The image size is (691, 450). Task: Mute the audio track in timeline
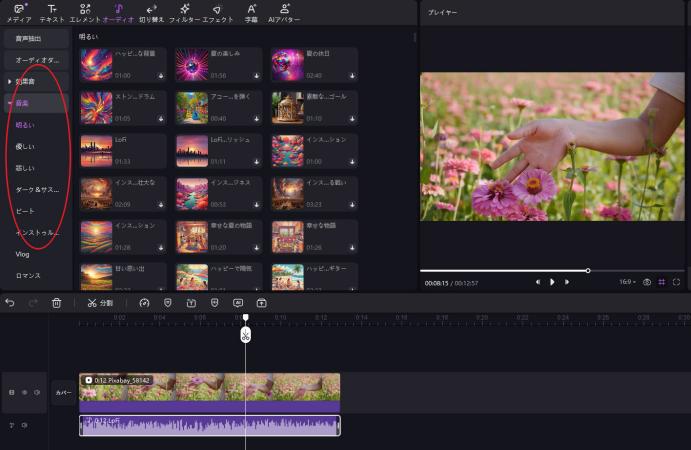(24, 425)
